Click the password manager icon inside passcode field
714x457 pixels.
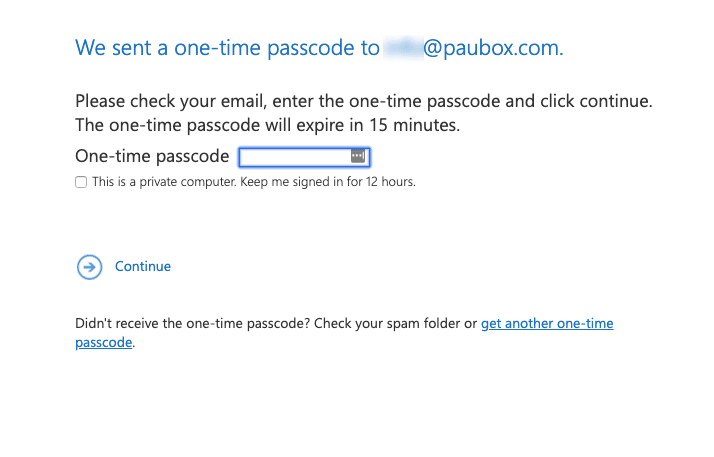point(358,157)
